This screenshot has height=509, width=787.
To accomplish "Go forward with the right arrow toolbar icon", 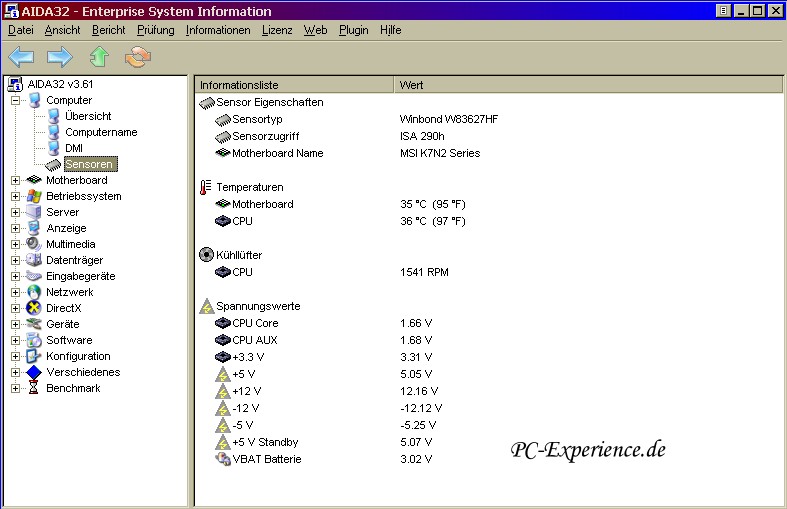I will [x=60, y=57].
